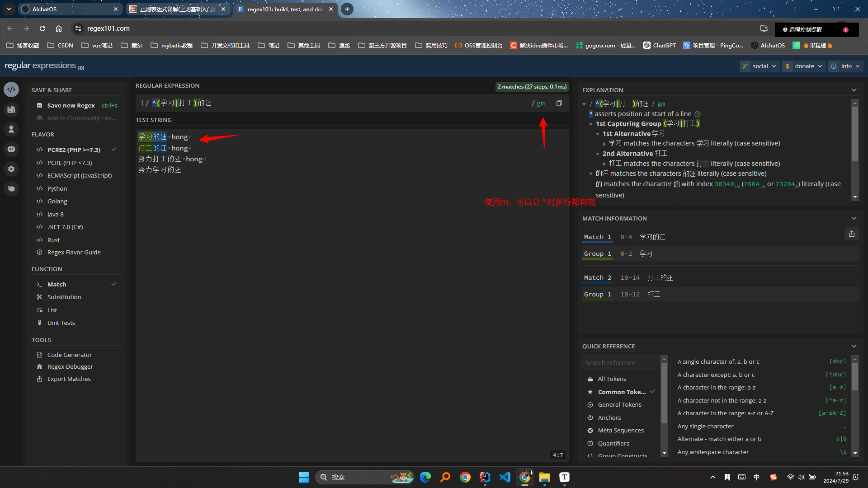868x488 pixels.
Task: Collapse the Explanation panel chevron
Action: pyautogui.click(x=854, y=90)
